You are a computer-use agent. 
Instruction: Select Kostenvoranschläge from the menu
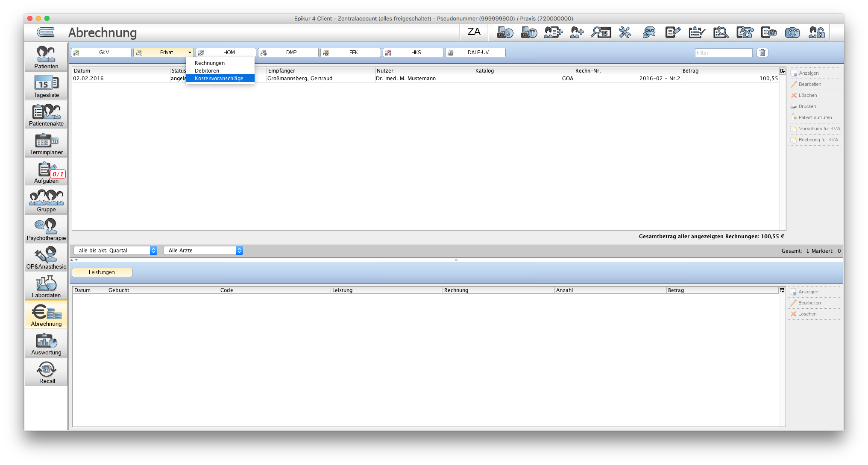point(220,79)
